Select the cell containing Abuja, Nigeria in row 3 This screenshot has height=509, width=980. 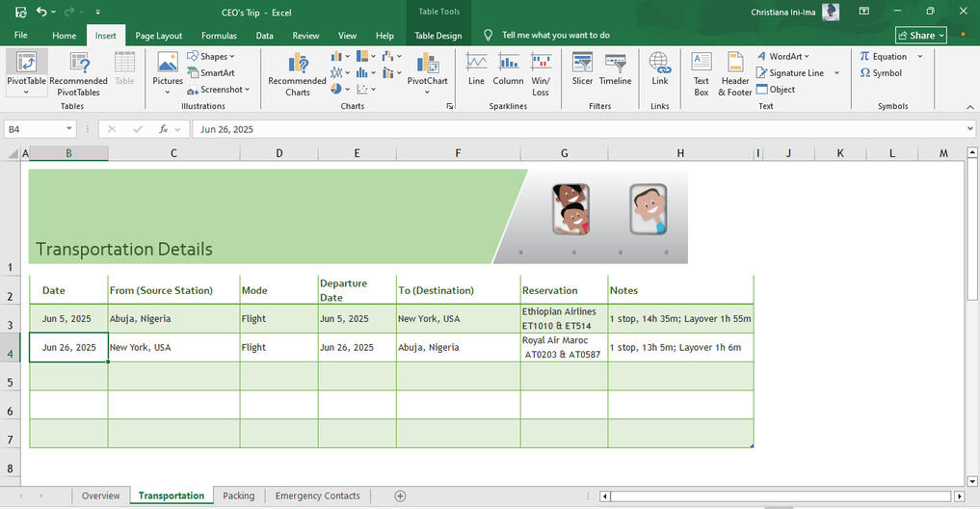click(x=173, y=318)
